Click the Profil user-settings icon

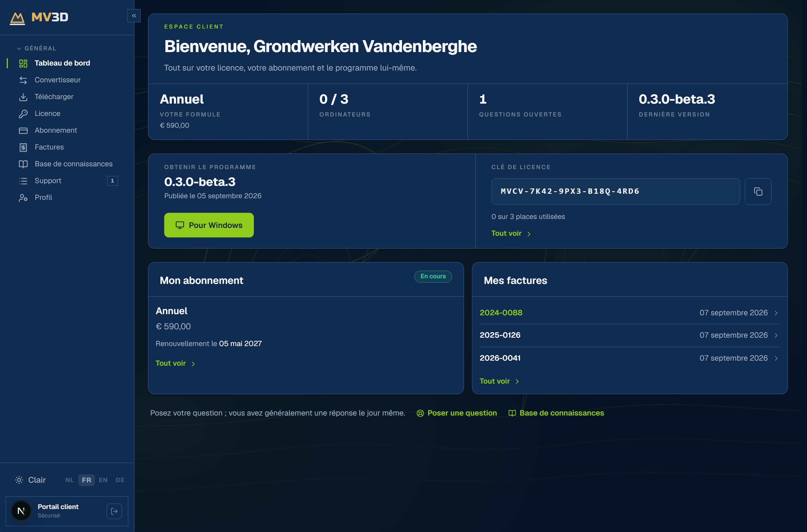click(23, 198)
